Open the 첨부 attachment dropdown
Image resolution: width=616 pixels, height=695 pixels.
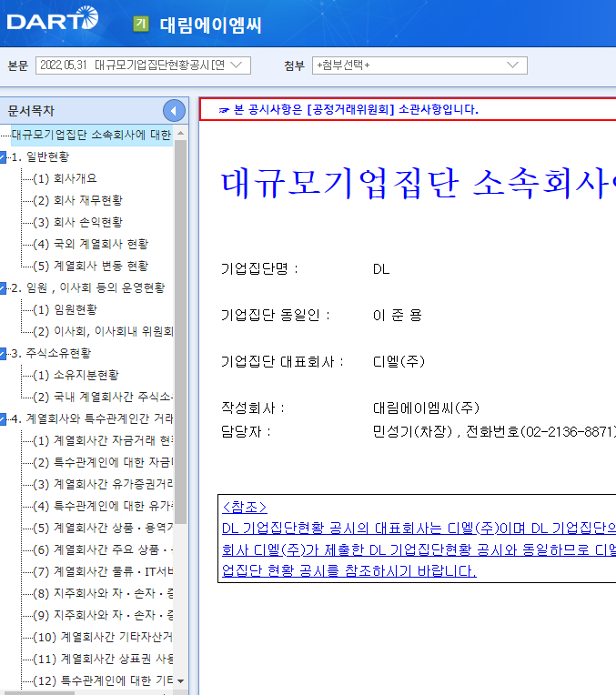[x=419, y=65]
